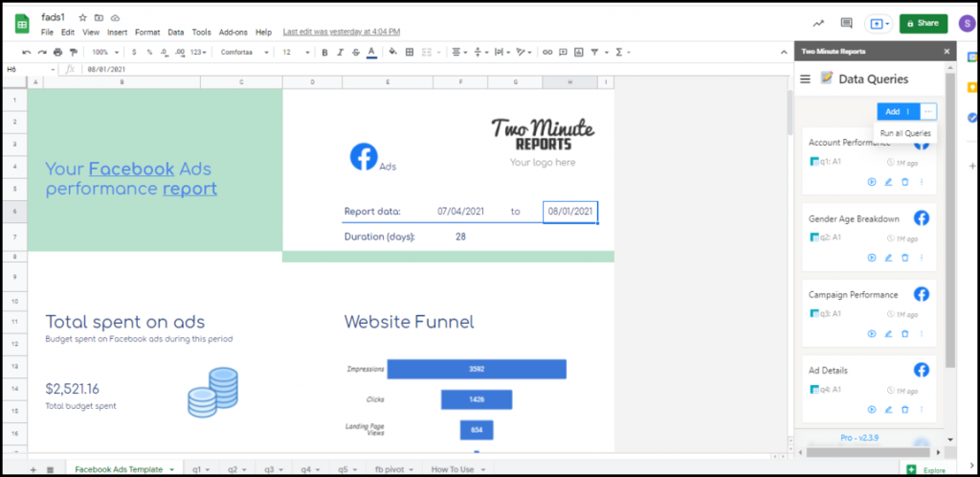
Task: Insert link with the chain icon
Action: point(547,53)
